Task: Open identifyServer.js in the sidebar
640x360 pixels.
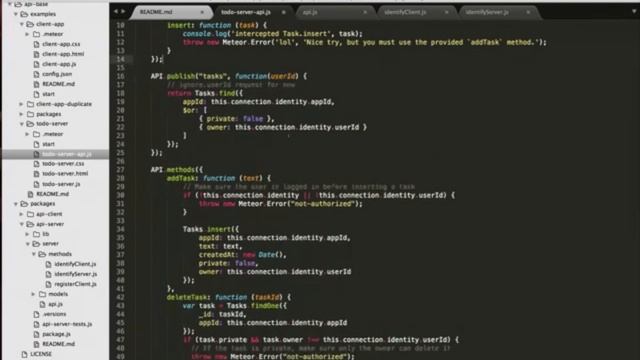Action: click(x=76, y=274)
